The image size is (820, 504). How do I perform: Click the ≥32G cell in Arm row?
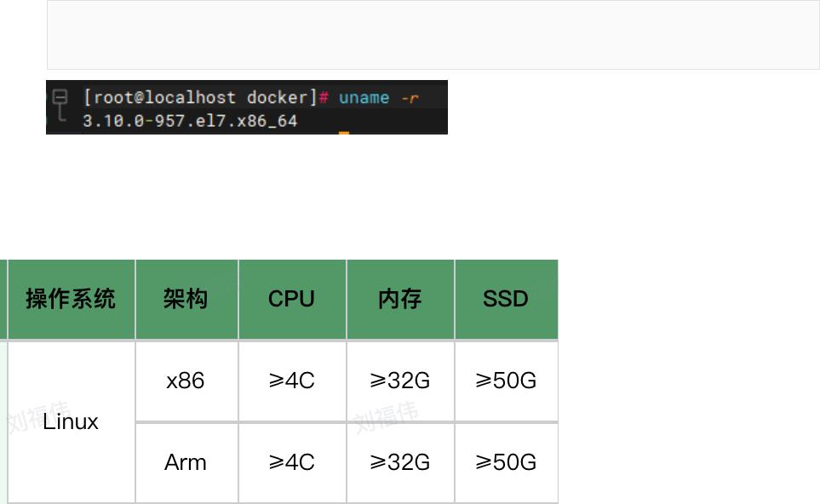click(399, 462)
